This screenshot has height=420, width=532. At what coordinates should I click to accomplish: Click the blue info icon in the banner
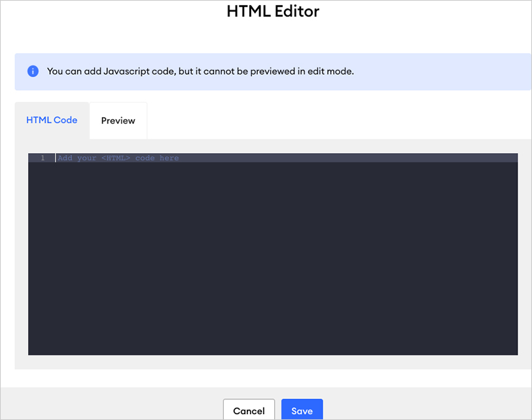[33, 71]
